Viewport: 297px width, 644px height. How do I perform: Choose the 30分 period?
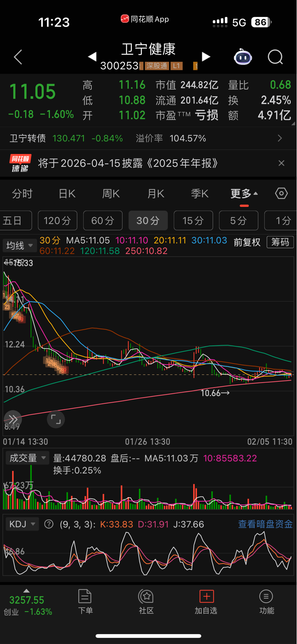coord(148,220)
